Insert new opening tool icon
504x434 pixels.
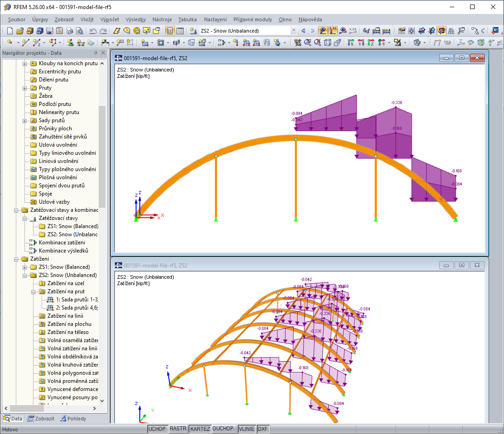(161, 43)
